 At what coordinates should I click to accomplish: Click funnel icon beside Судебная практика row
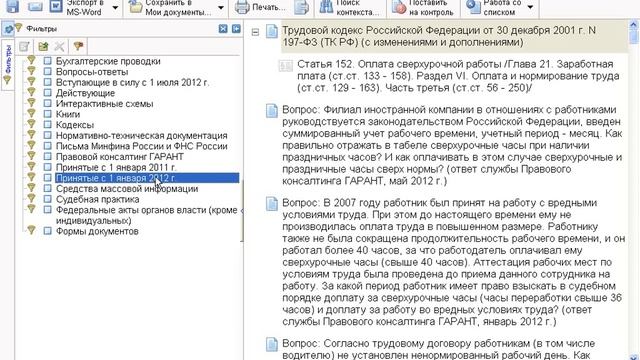[x=31, y=198]
